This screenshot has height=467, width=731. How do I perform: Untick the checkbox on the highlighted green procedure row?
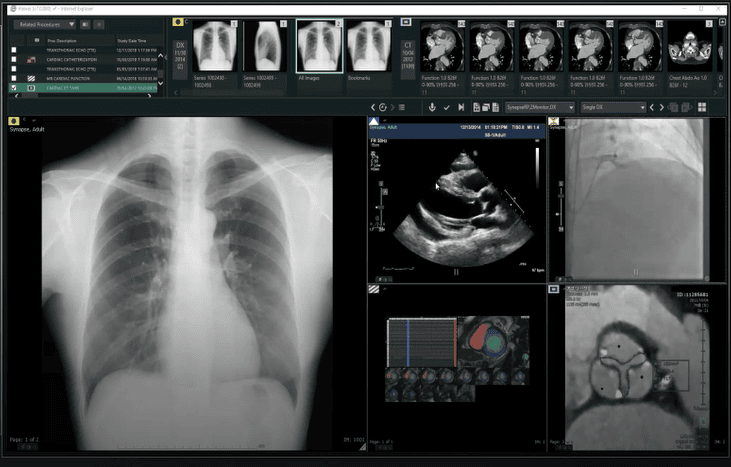coord(14,88)
